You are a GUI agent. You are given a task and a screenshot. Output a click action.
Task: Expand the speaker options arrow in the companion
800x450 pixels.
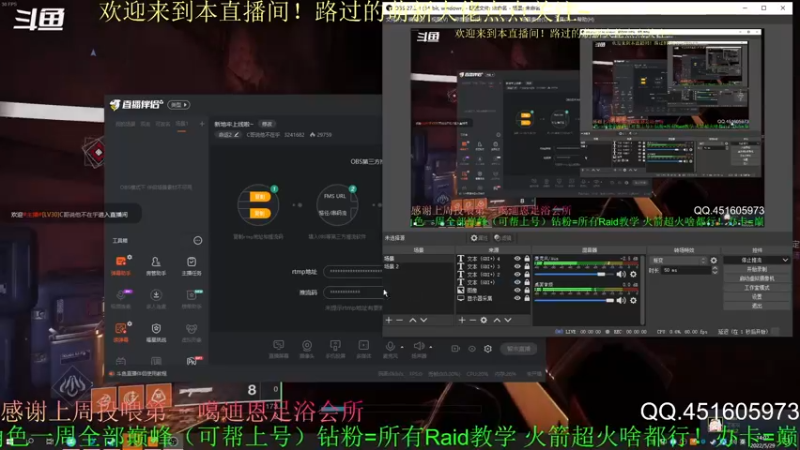click(x=431, y=347)
